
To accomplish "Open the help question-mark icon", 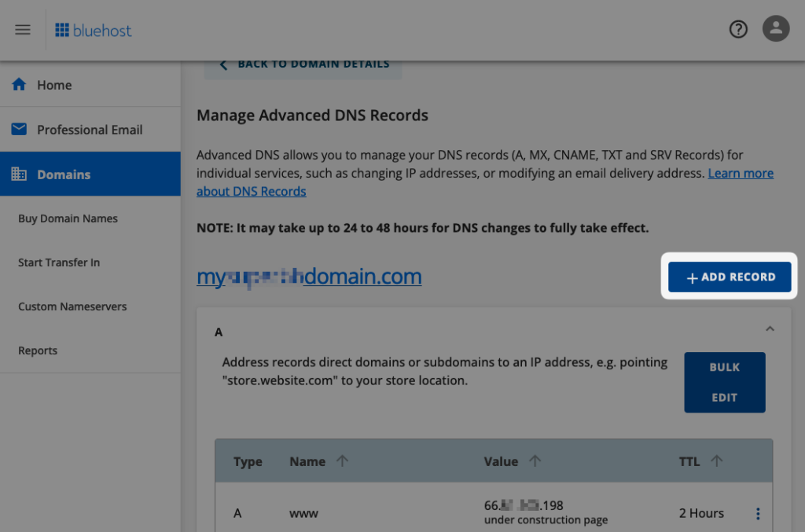I will (x=737, y=28).
